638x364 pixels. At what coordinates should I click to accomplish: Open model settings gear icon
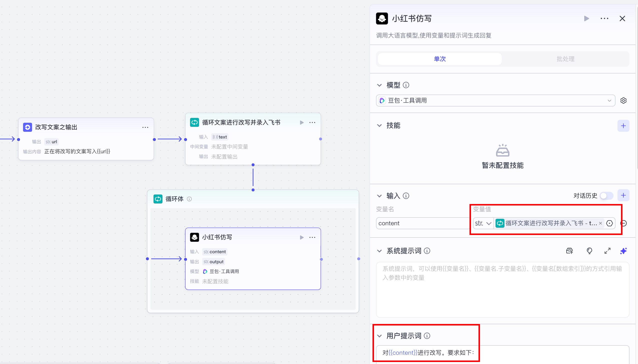(x=623, y=100)
